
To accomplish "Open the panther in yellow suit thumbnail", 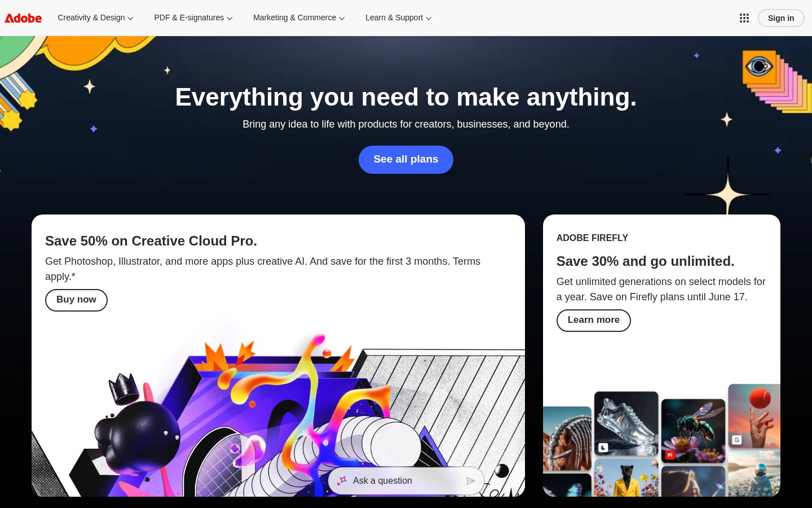I will point(626,478).
